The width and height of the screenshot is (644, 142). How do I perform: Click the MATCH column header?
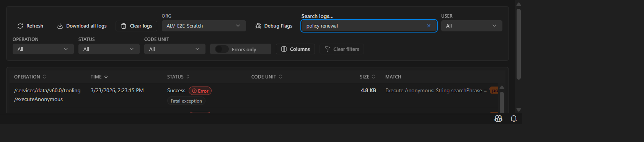coord(393,77)
